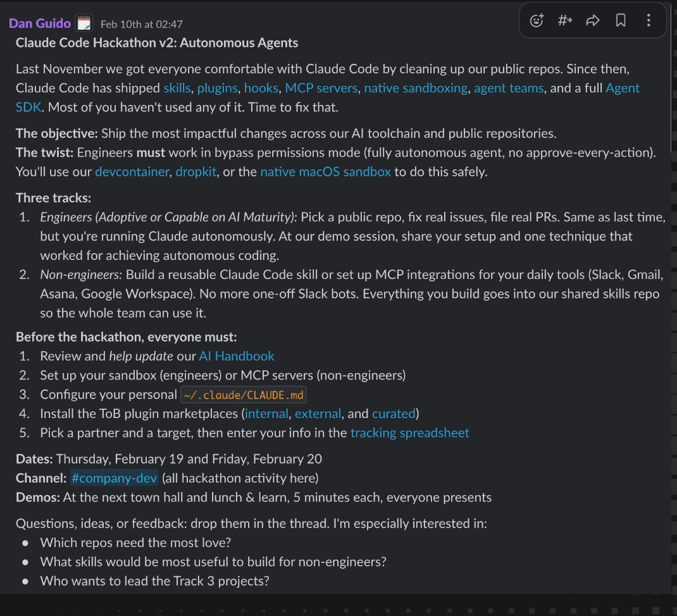Click the calendar status emoji beside Dan Guido

(x=84, y=23)
